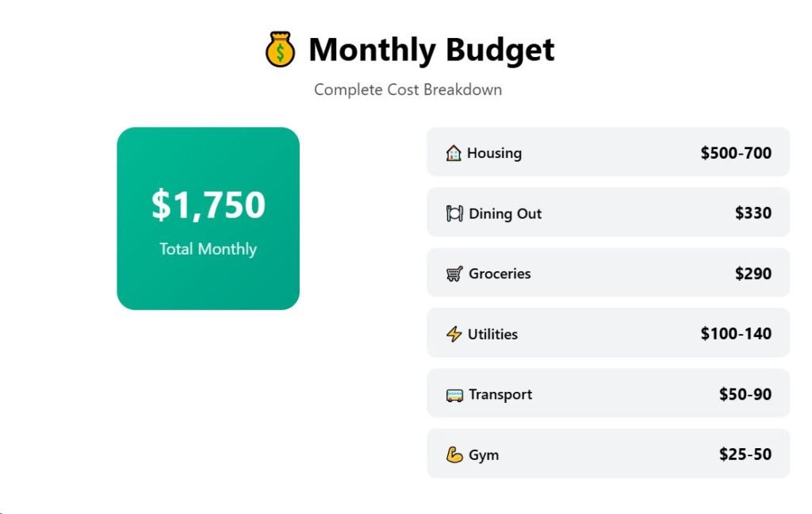Click the Complete Cost Breakdown subtitle
The image size is (812, 514).
tap(408, 90)
